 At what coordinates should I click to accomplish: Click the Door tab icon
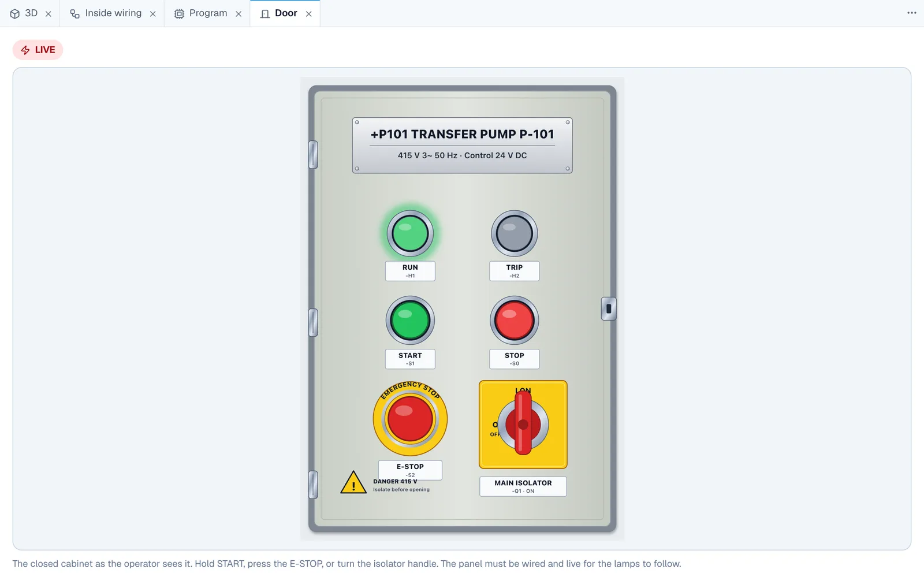[x=265, y=13]
